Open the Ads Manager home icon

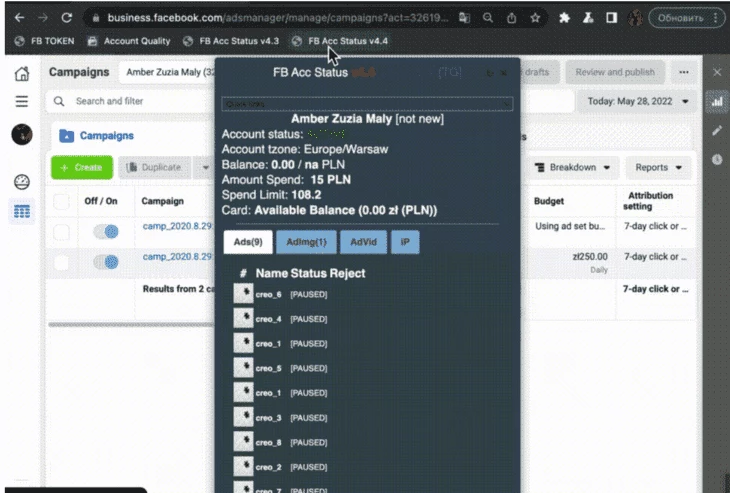22,73
